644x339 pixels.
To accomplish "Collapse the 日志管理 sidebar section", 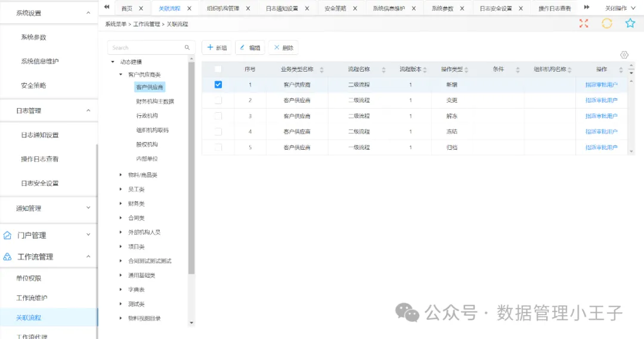I will click(x=88, y=110).
